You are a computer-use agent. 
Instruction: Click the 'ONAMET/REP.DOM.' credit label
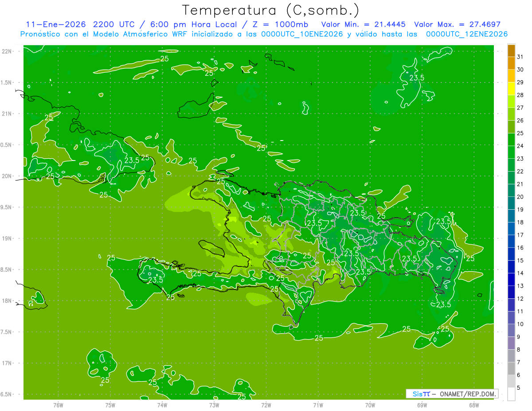coord(467,394)
